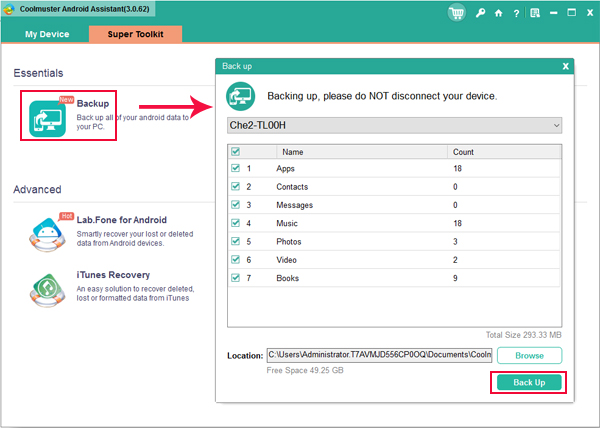Viewport: 600px width, 428px height.
Task: Uncheck the Apps row checkbox
Action: [x=235, y=168]
